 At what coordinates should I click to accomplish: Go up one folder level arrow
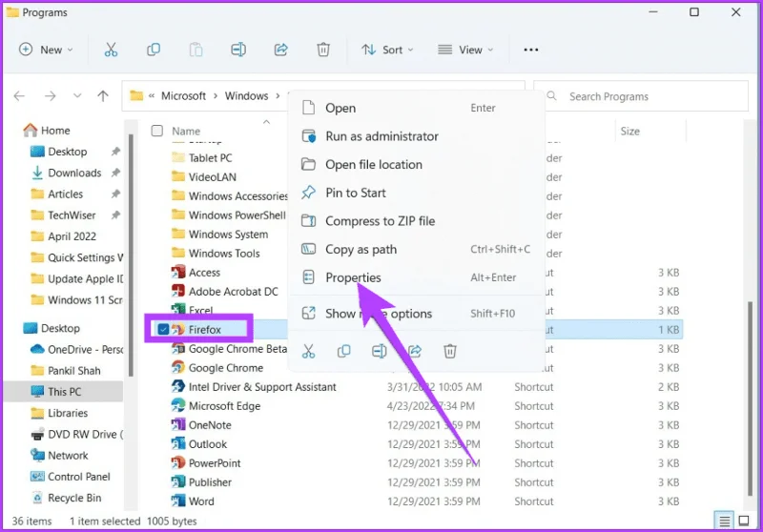[x=103, y=95]
